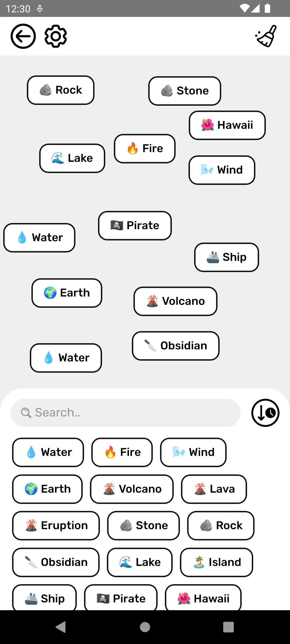The height and width of the screenshot is (644, 290).
Task: Tap the Hawaii chip on the canvas
Action: pos(227,125)
